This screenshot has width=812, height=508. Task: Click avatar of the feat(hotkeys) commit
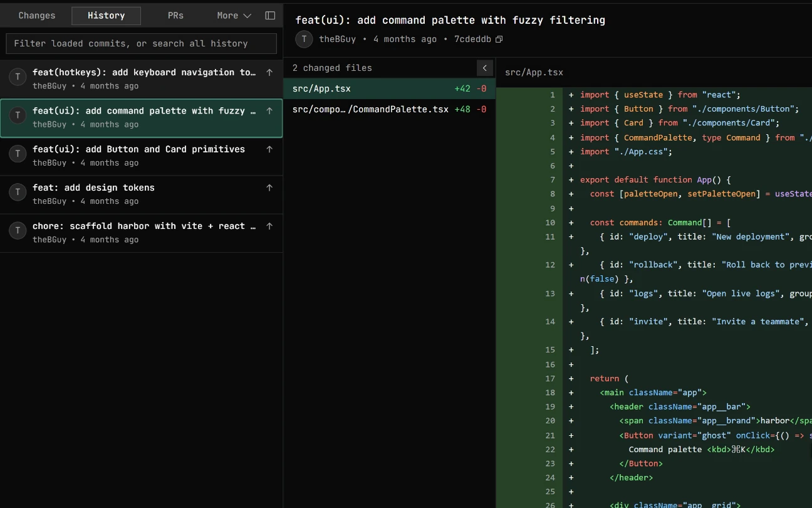18,77
